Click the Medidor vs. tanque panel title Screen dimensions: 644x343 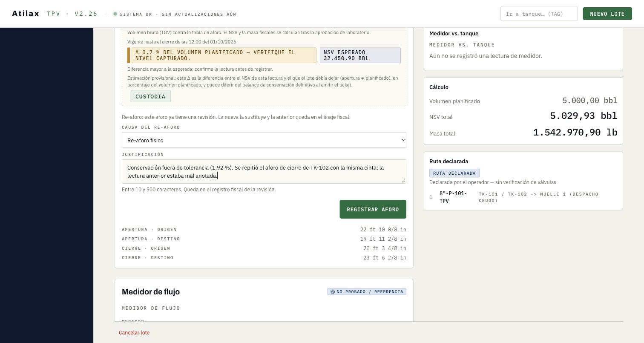(454, 34)
